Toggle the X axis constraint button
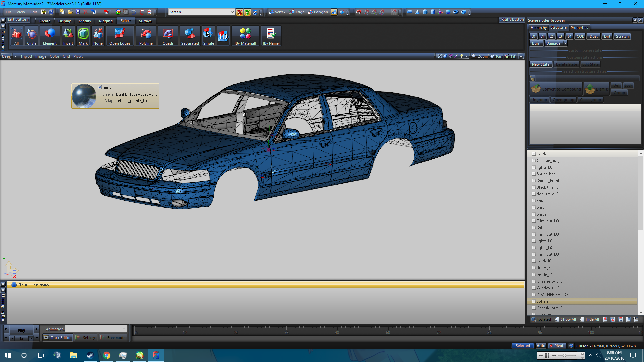This screenshot has height=362, width=644. [239, 12]
